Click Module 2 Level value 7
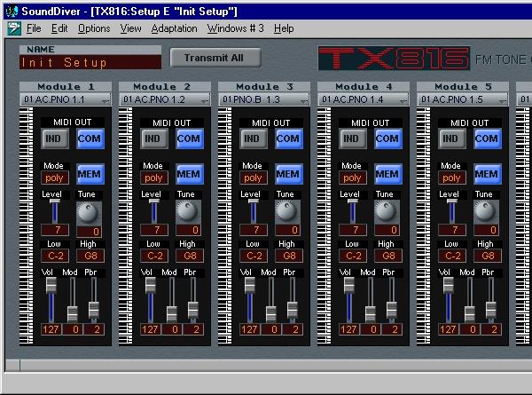The image size is (532, 395). (154, 230)
